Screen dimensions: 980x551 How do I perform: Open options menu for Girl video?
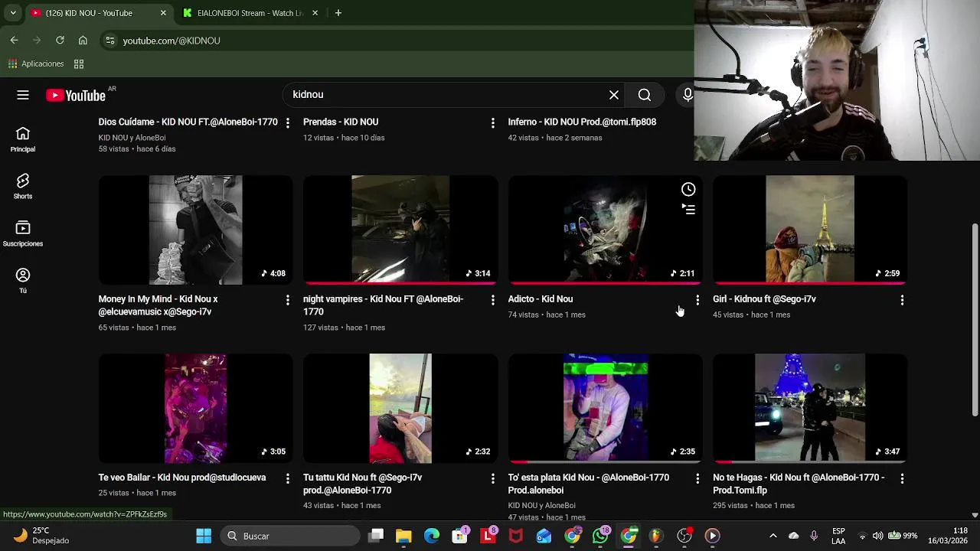coord(902,300)
